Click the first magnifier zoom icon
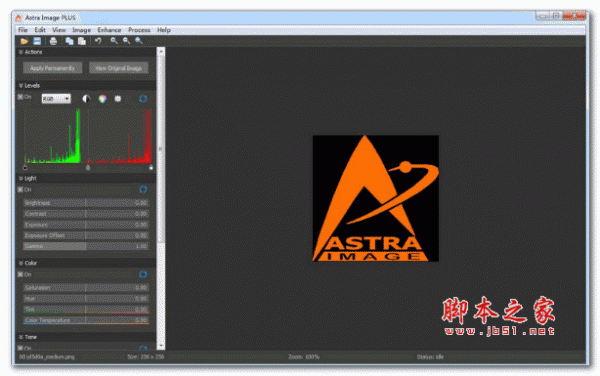Screen dimensions: 600x376 (114, 41)
